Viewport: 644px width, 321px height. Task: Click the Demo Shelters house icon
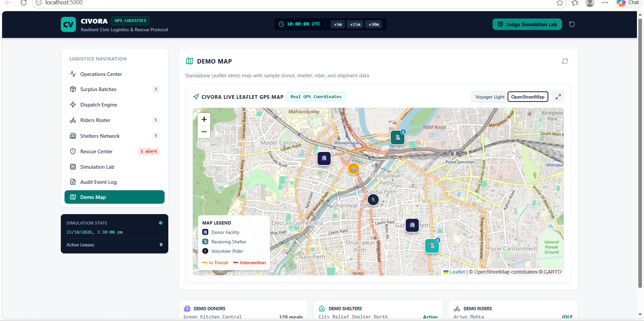(322, 309)
